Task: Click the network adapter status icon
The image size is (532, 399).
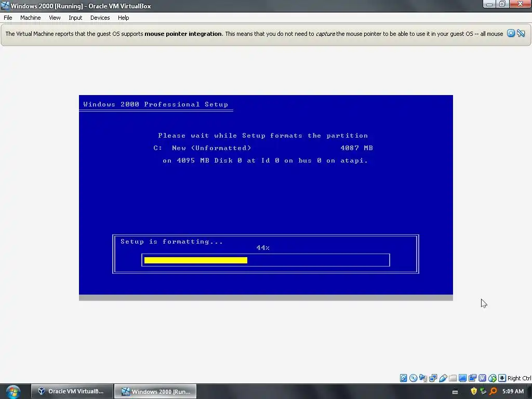Action: click(433, 378)
